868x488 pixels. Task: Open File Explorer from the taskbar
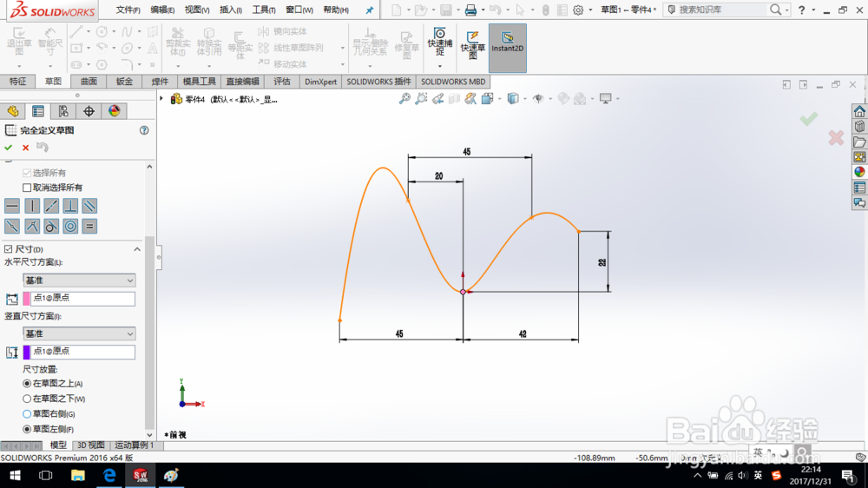77,475
